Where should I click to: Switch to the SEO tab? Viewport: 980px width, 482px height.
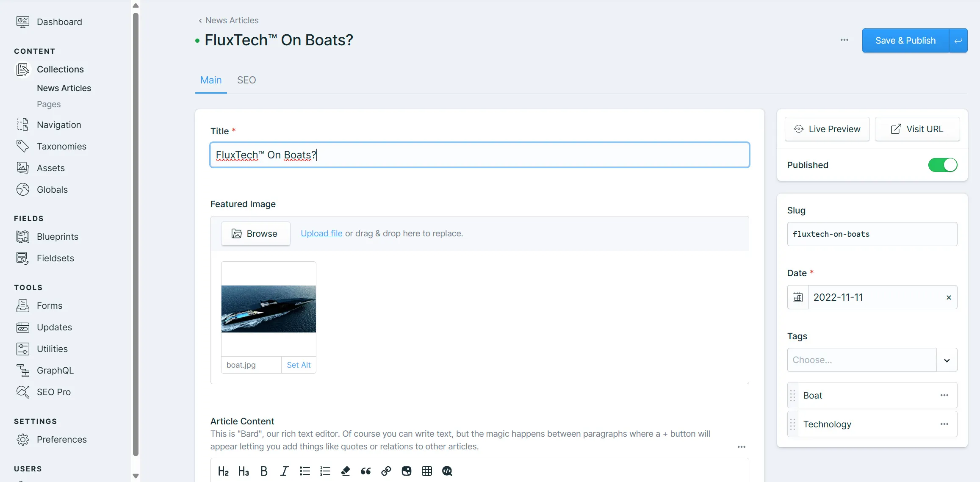point(246,80)
